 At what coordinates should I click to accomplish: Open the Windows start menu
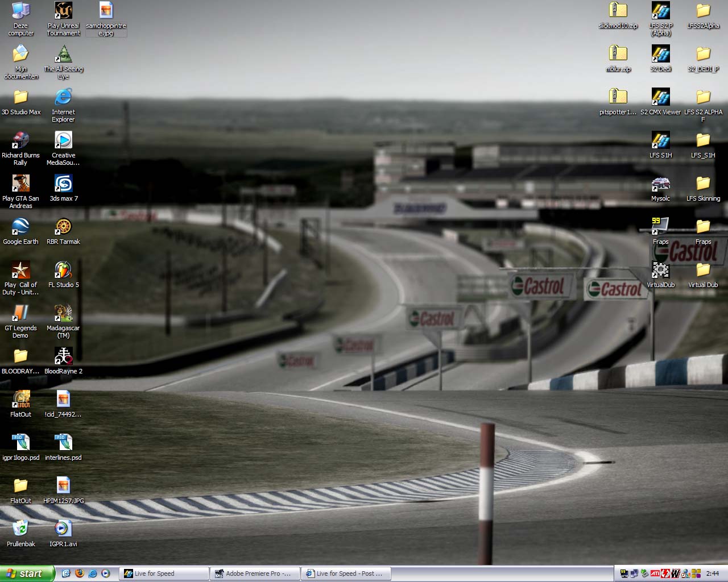[27, 573]
